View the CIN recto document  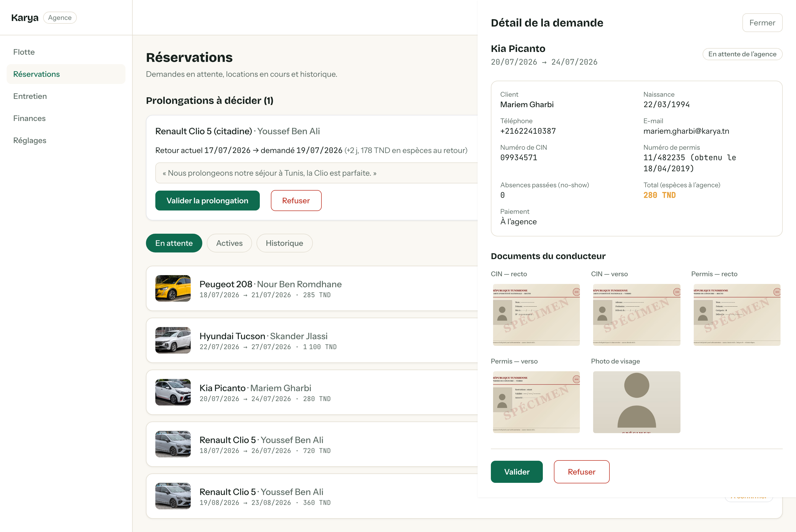click(536, 315)
